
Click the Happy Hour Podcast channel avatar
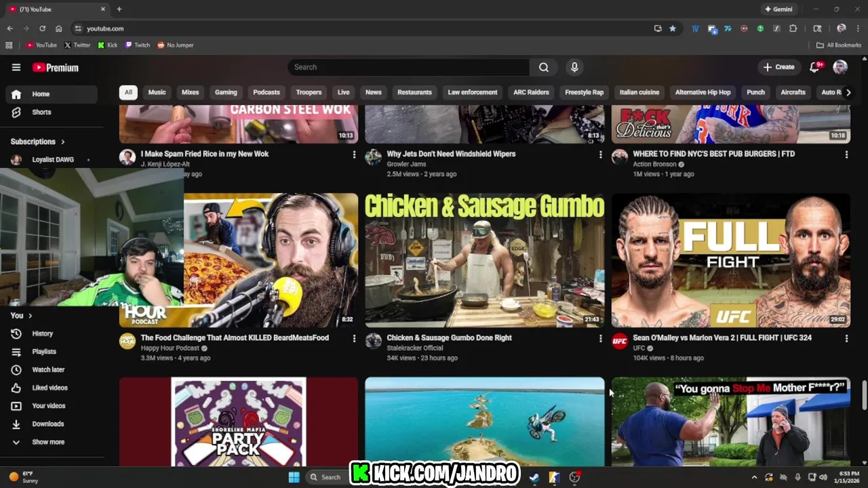(127, 341)
